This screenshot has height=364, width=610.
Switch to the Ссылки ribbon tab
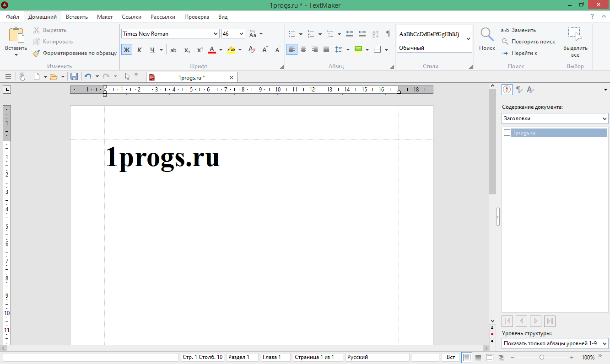point(131,17)
